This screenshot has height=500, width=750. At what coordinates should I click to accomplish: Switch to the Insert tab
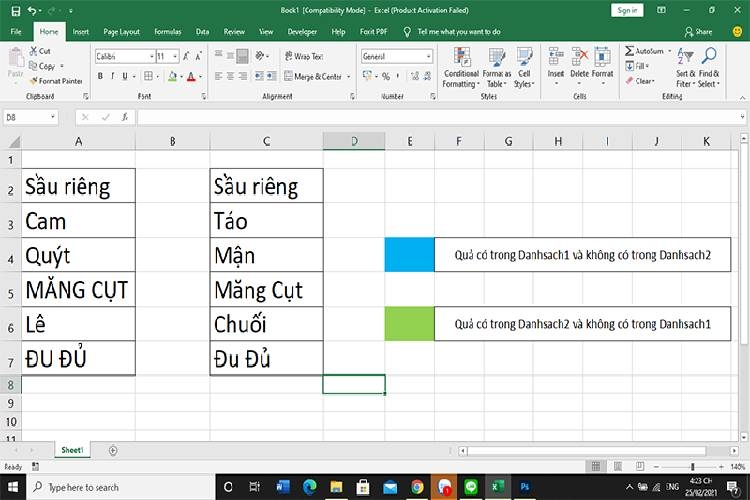[x=80, y=32]
